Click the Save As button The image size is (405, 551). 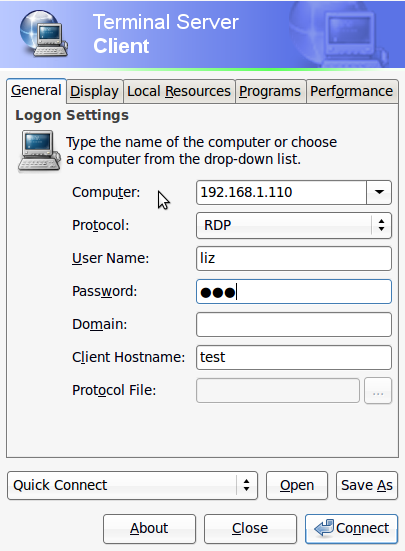click(367, 485)
